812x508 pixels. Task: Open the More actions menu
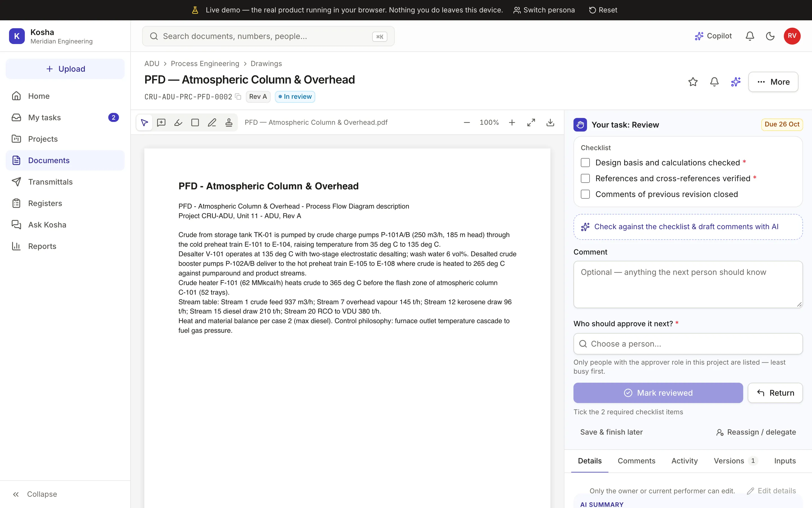[773, 82]
